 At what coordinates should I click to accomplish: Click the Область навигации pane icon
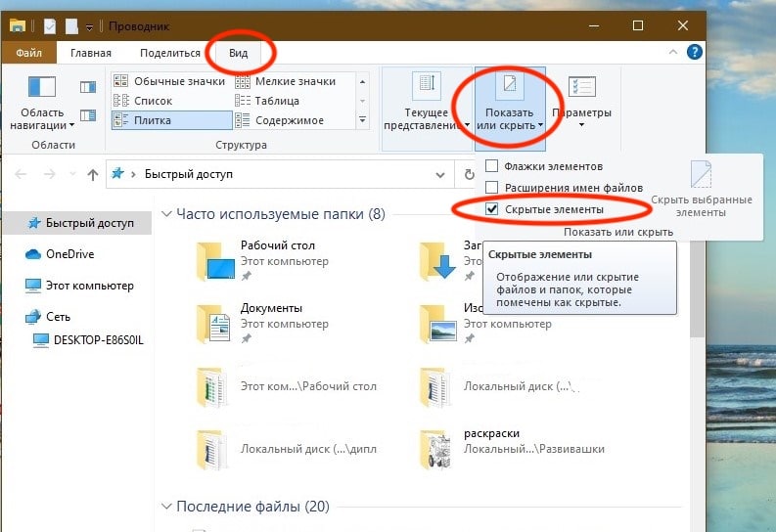click(x=42, y=87)
